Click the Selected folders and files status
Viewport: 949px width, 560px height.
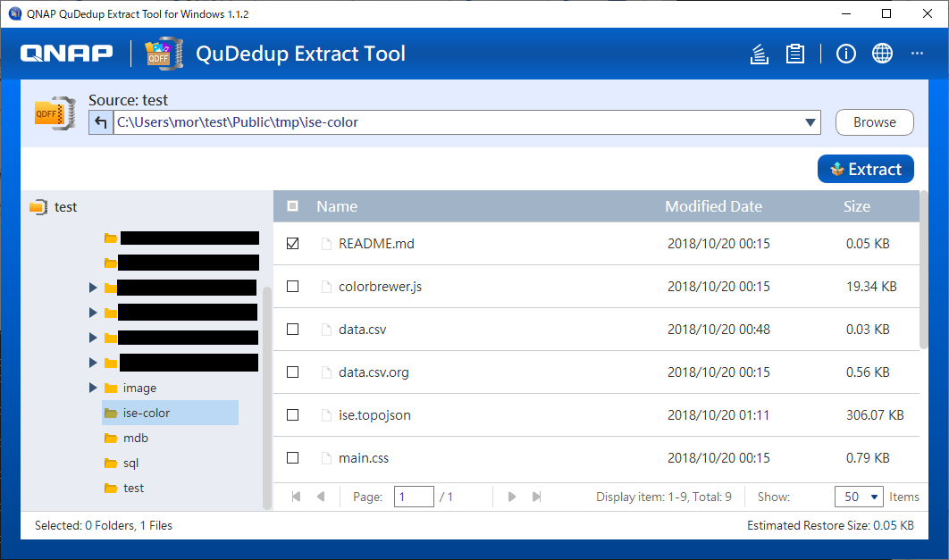pos(104,525)
